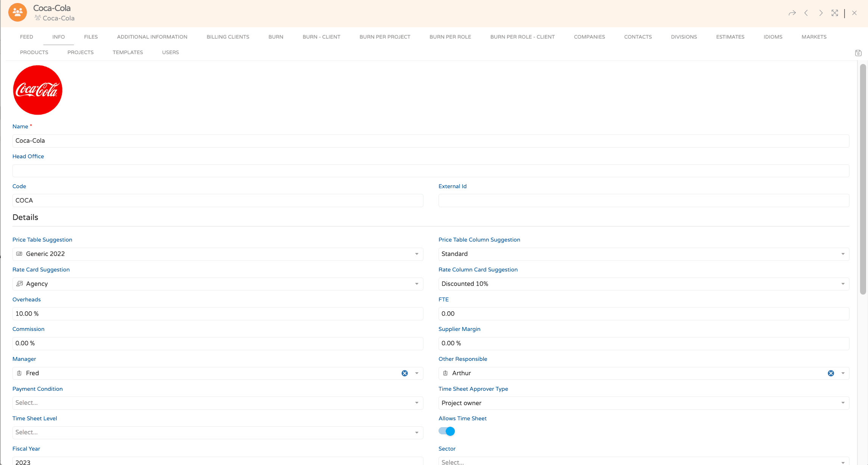This screenshot has height=465, width=868.
Task: Click the orange client group avatar icon
Action: click(x=17, y=12)
